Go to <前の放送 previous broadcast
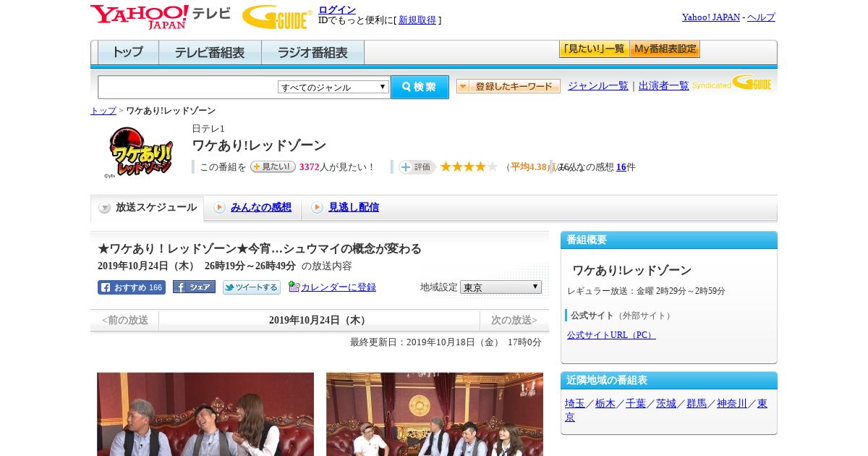 125,320
